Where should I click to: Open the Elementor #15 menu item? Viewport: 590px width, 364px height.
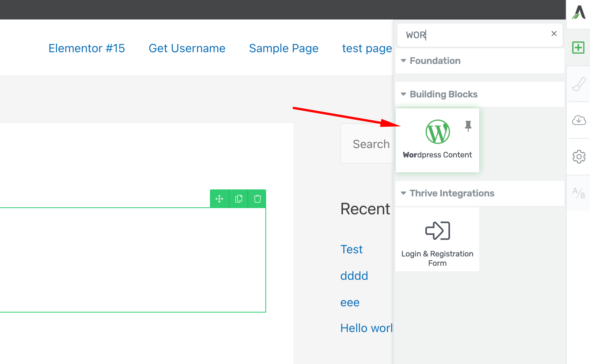(x=87, y=48)
